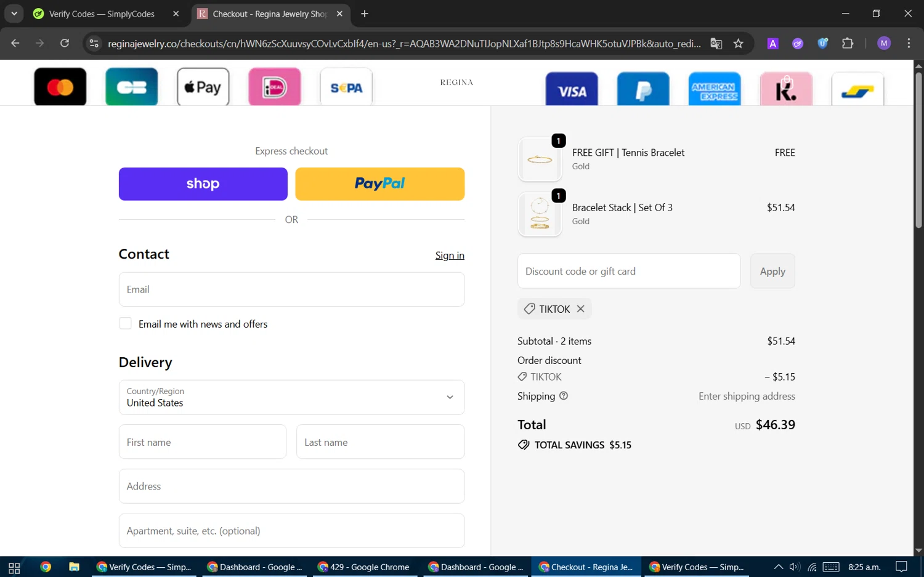
Task: Expand the Country/Region dropdown
Action: coord(291,397)
